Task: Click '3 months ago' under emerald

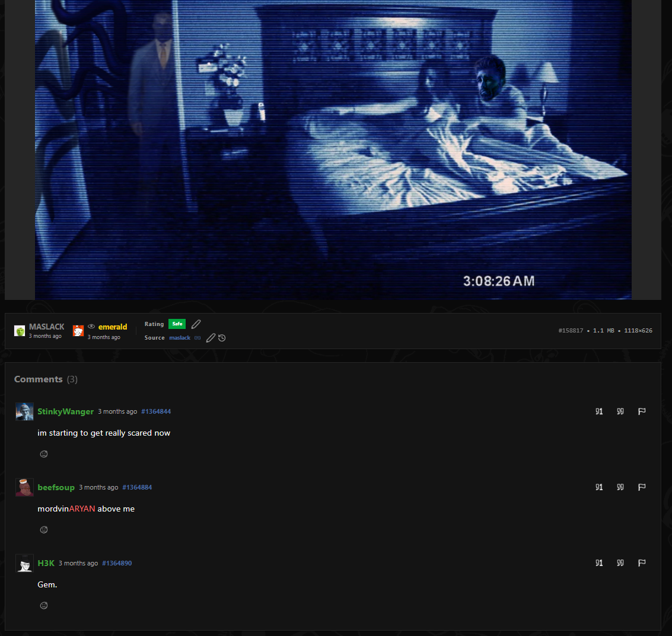Action: click(x=104, y=337)
